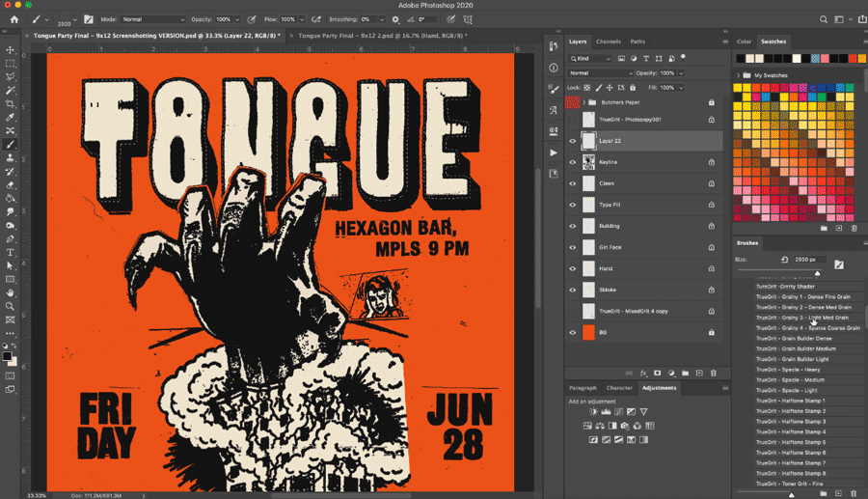The image size is (868, 499).
Task: Expand the My Swatches folder
Action: (x=739, y=75)
